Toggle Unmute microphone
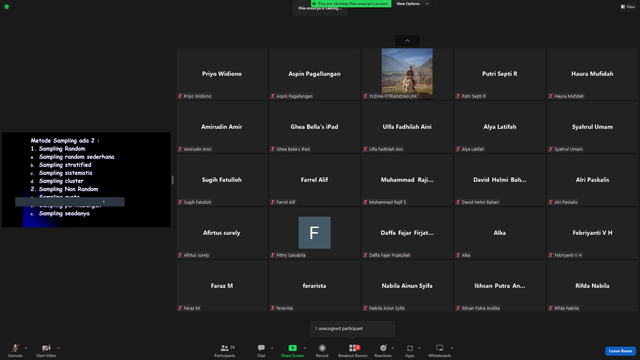640x360 pixels. coord(15,348)
